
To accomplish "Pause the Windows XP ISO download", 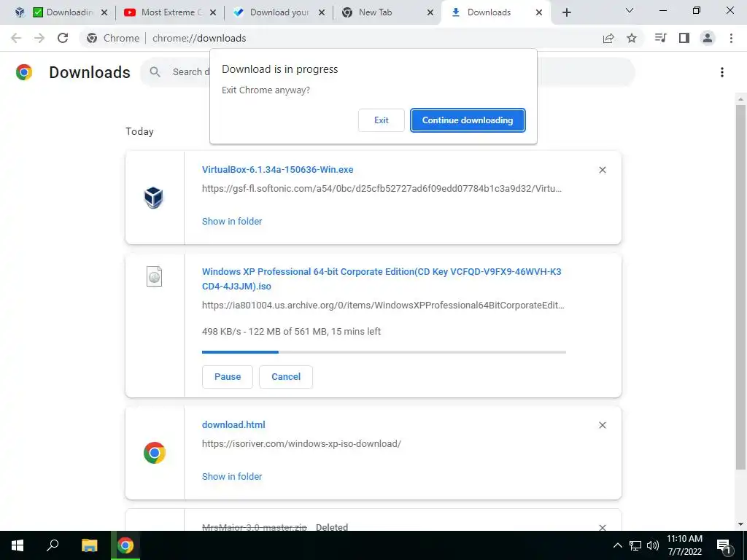I will [228, 377].
